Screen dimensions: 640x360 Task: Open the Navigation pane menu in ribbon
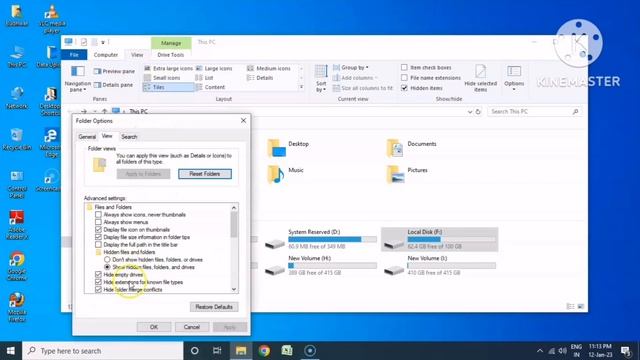tap(78, 79)
